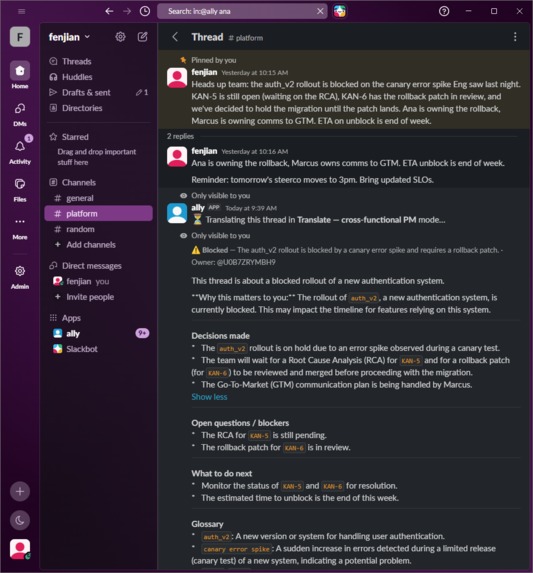
Task: Open the Help question mark icon
Action: [444, 11]
